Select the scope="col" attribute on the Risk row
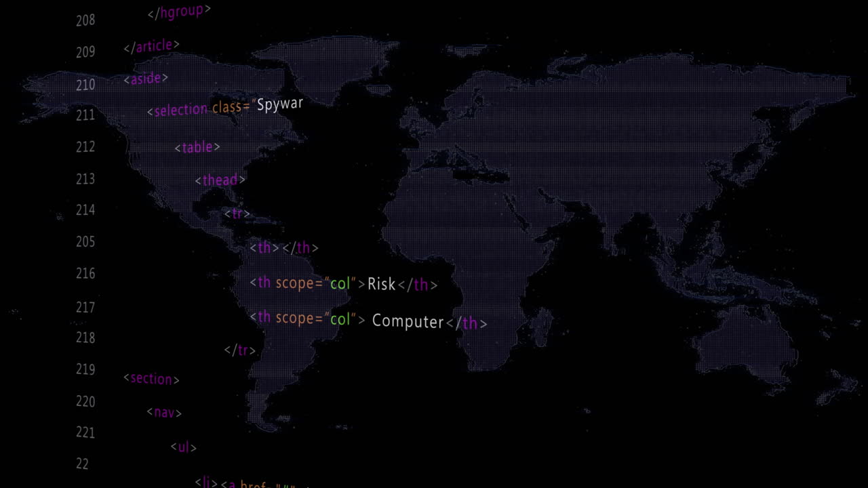Screen dimensions: 868x488 click(x=316, y=283)
